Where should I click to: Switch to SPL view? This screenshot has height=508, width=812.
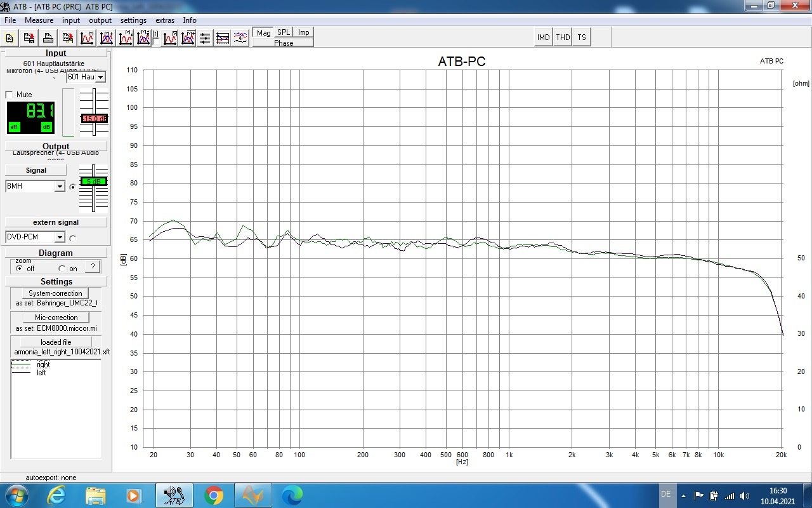(284, 32)
